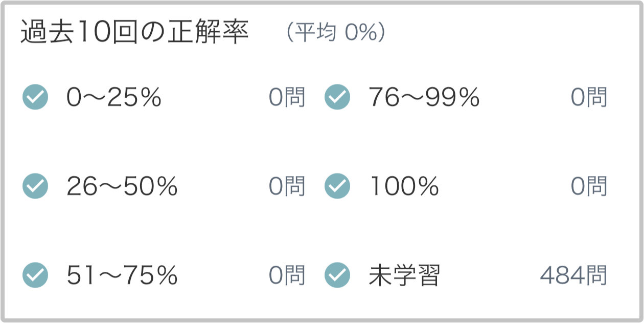Select the 0問 count beside 26〜50%
The image size is (644, 323).
coord(287,186)
